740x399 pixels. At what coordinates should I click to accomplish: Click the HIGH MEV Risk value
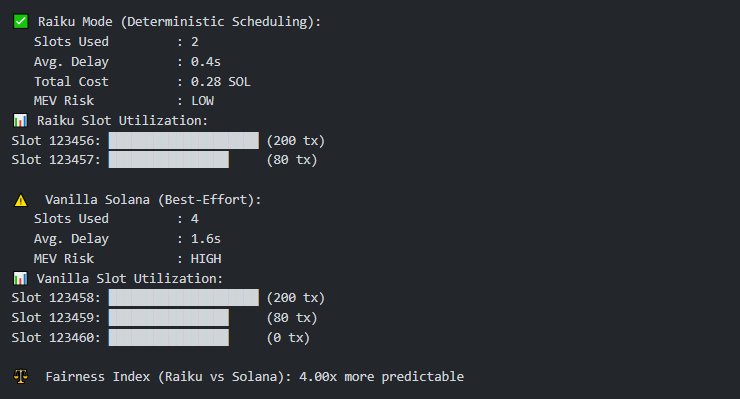(x=206, y=259)
